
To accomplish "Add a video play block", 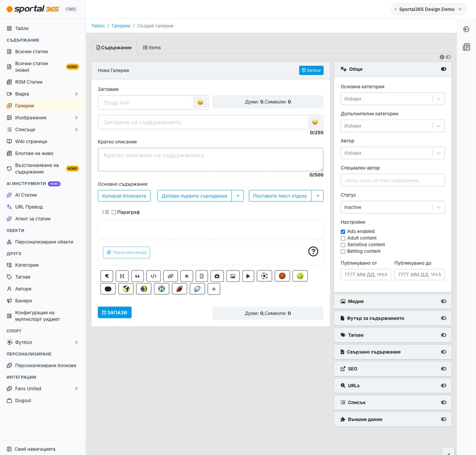I will click(x=248, y=276).
